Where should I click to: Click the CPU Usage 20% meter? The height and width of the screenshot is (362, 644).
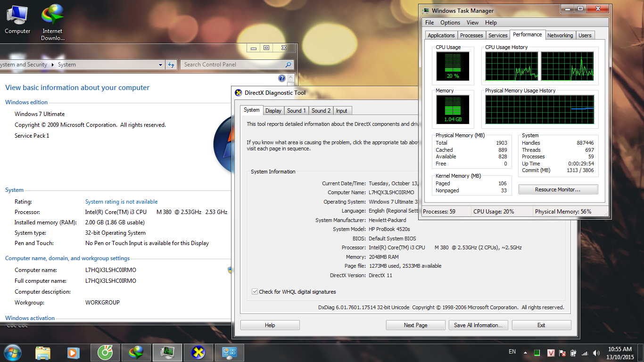[x=453, y=66]
